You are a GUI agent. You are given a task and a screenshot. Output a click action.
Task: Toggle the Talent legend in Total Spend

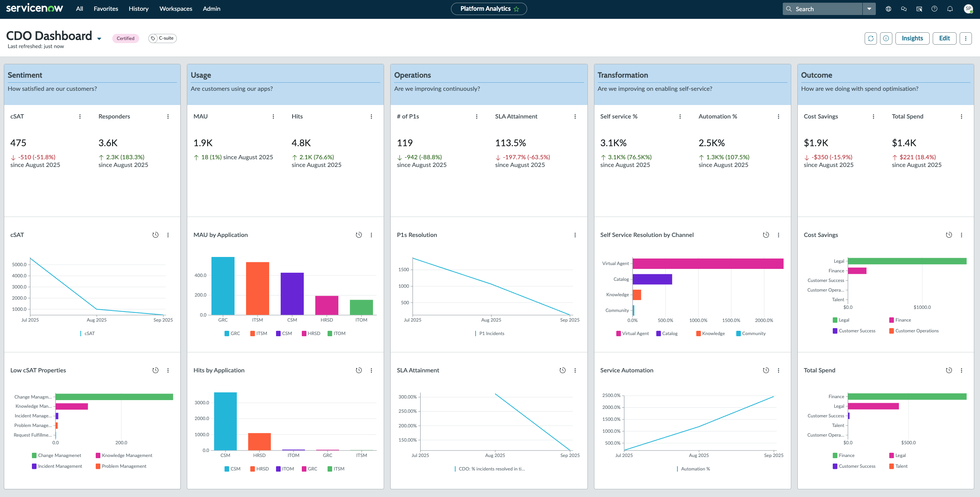click(x=898, y=466)
